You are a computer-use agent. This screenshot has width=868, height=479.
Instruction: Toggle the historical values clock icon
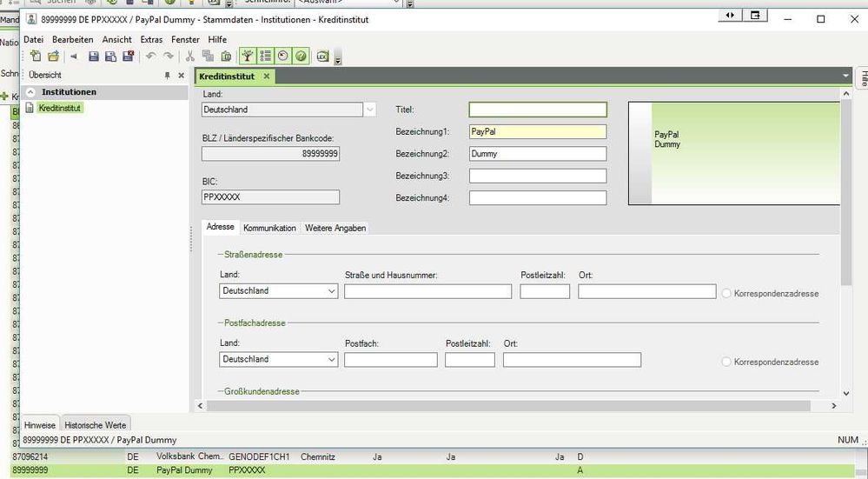click(x=283, y=56)
